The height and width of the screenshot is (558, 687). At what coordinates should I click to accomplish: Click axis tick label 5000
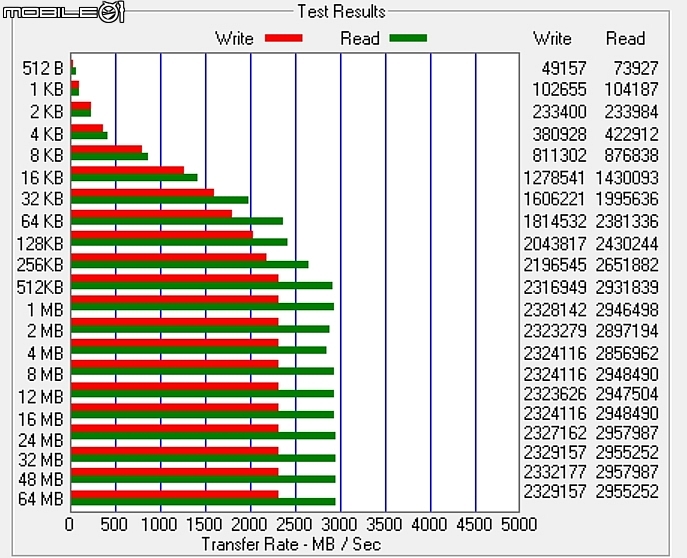tap(519, 524)
